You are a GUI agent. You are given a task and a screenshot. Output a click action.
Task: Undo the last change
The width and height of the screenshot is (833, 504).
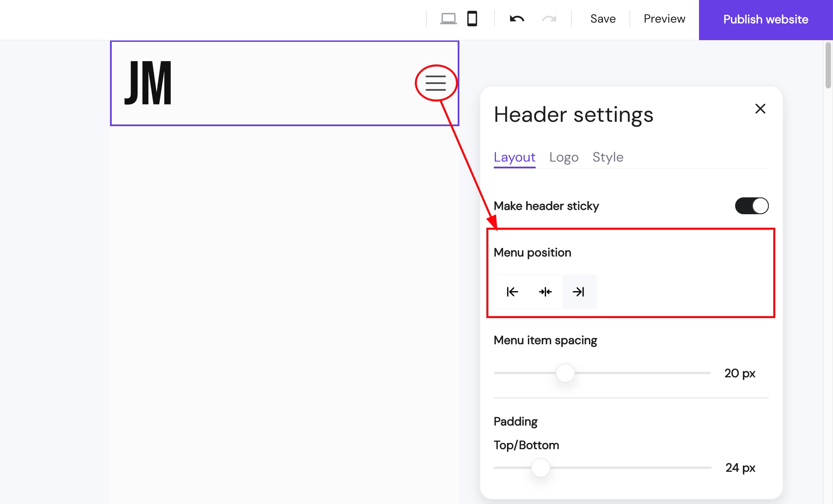pyautogui.click(x=516, y=19)
